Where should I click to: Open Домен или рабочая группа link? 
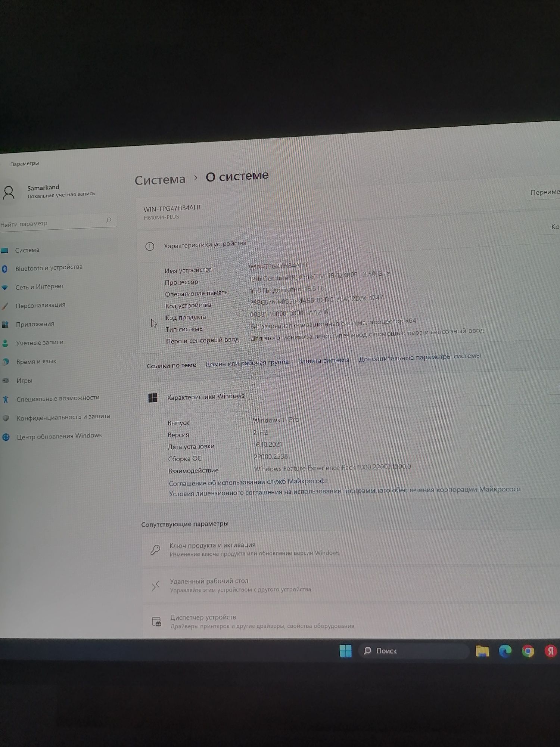tap(247, 363)
